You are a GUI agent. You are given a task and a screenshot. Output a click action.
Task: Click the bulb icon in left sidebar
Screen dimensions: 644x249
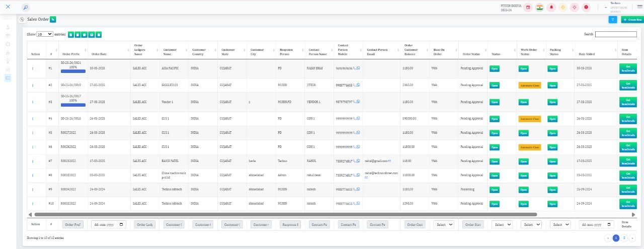point(8,61)
